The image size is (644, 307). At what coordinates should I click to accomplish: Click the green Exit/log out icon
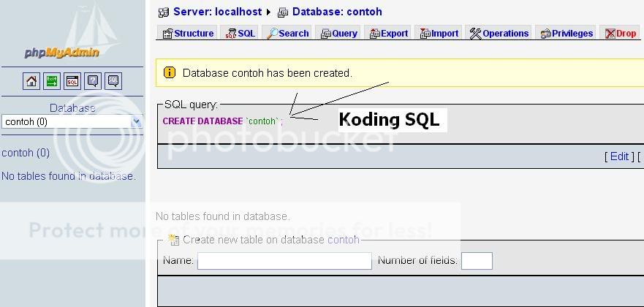[52, 81]
